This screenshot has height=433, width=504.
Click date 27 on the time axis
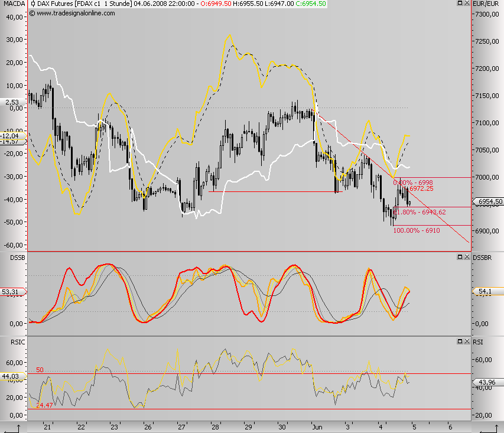pyautogui.click(x=181, y=427)
